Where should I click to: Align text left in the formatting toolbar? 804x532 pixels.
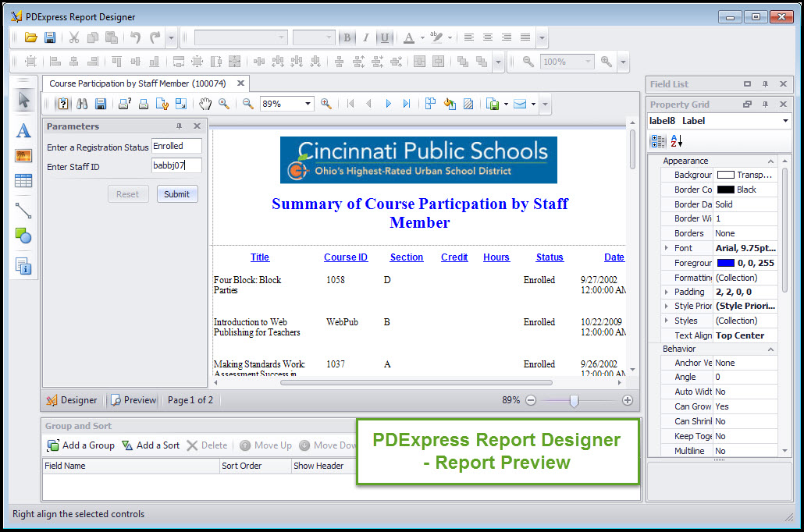(x=468, y=37)
